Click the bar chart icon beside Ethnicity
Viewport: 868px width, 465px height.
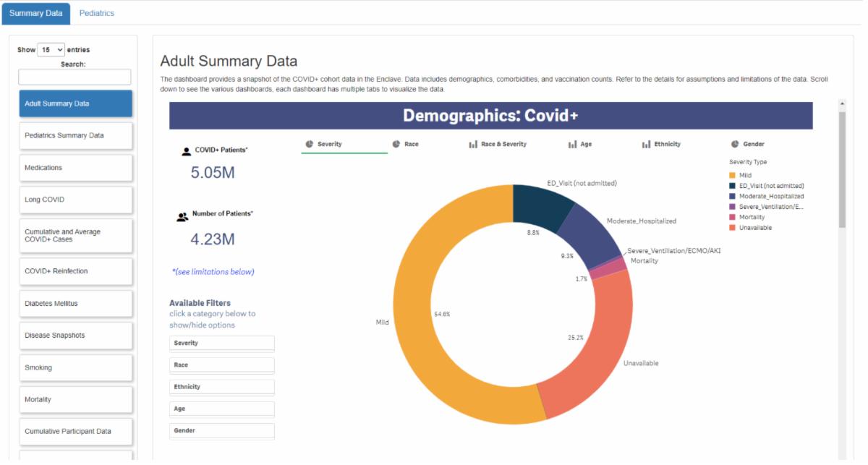click(x=646, y=144)
